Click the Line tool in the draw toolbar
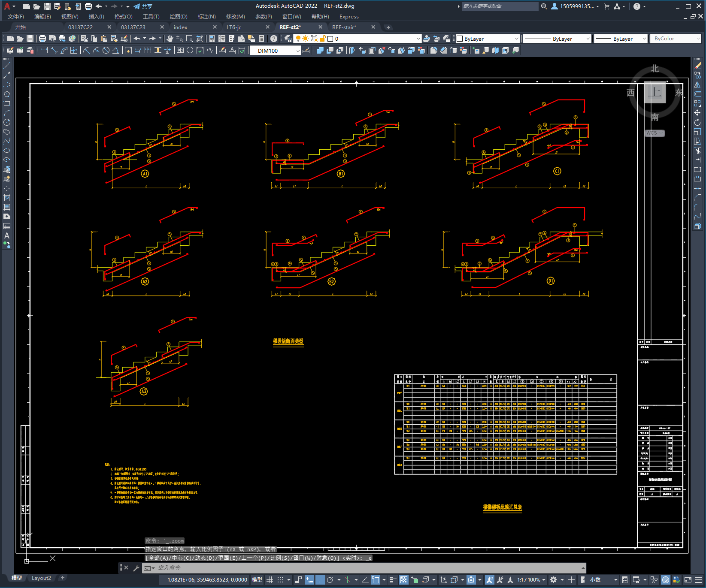Screen dimensions: 706x588 click(x=7, y=66)
